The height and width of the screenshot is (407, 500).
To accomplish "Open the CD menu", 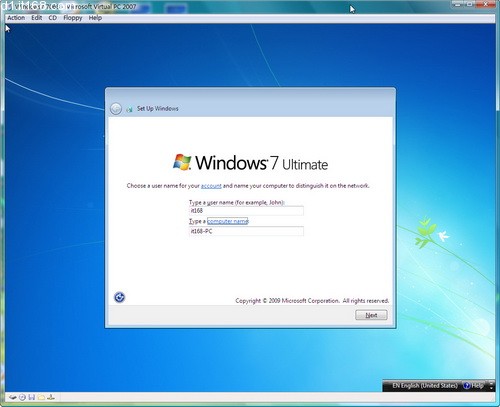I will pyautogui.click(x=53, y=18).
